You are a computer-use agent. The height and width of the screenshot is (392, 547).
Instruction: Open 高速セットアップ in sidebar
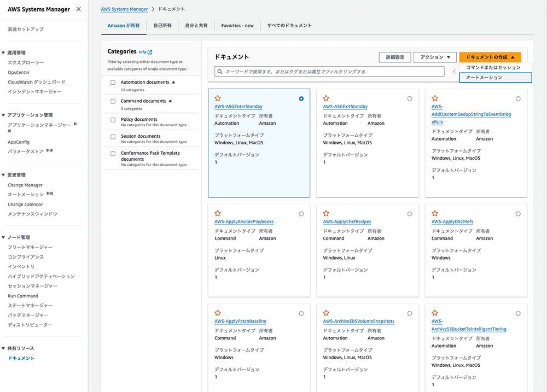[26, 30]
